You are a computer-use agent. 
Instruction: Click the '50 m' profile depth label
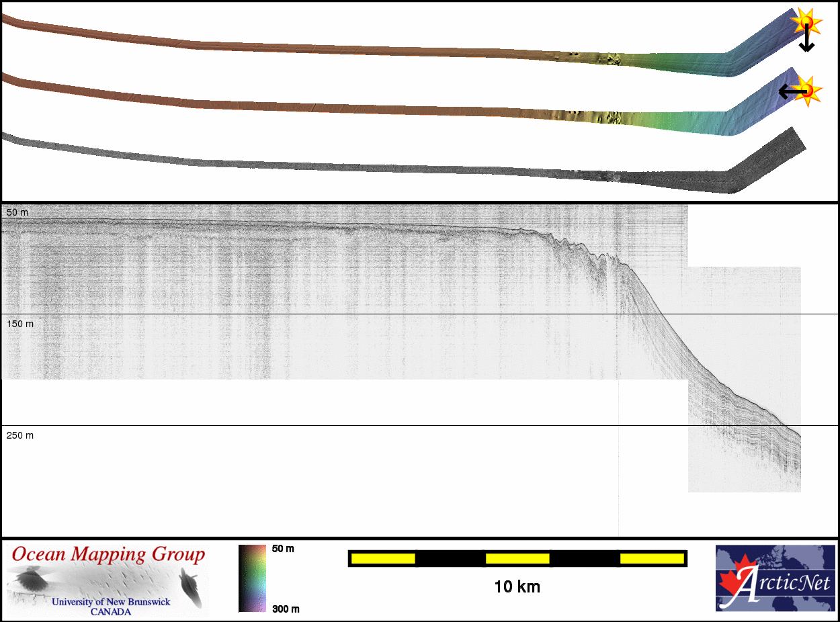pos(17,212)
